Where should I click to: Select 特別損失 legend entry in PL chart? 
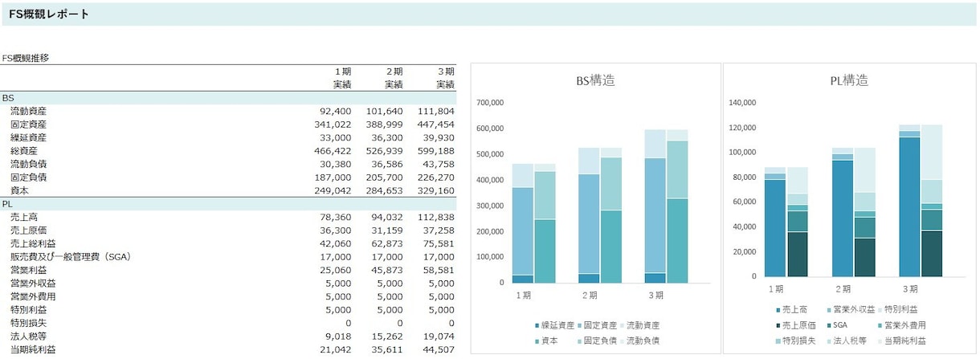pos(795,341)
